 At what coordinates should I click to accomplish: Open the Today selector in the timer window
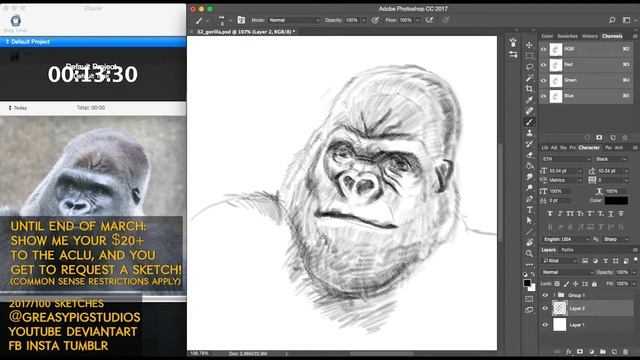point(18,108)
